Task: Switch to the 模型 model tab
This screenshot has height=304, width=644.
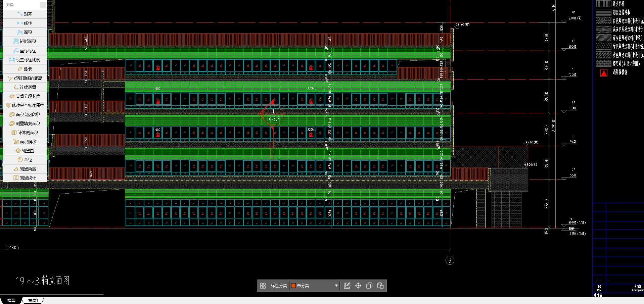Action: pos(11,301)
